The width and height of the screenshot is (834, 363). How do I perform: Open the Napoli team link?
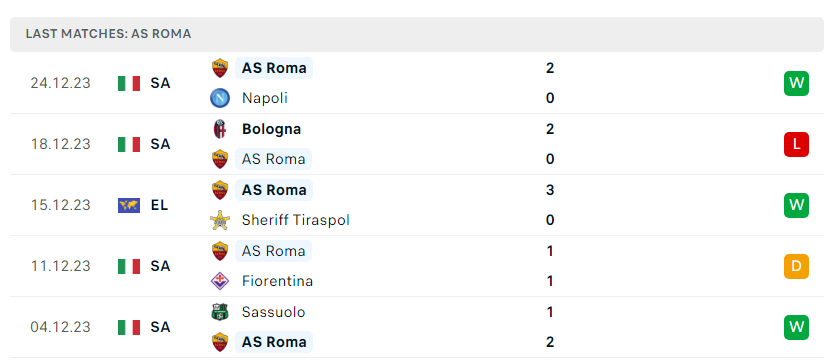264,98
